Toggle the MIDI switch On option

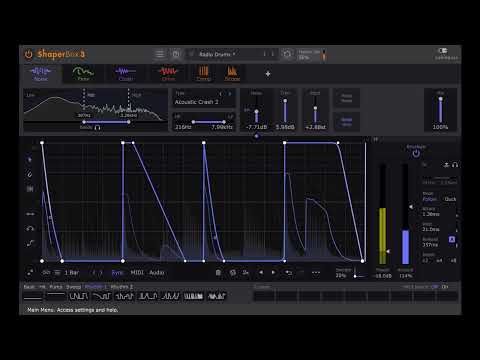click(445, 287)
